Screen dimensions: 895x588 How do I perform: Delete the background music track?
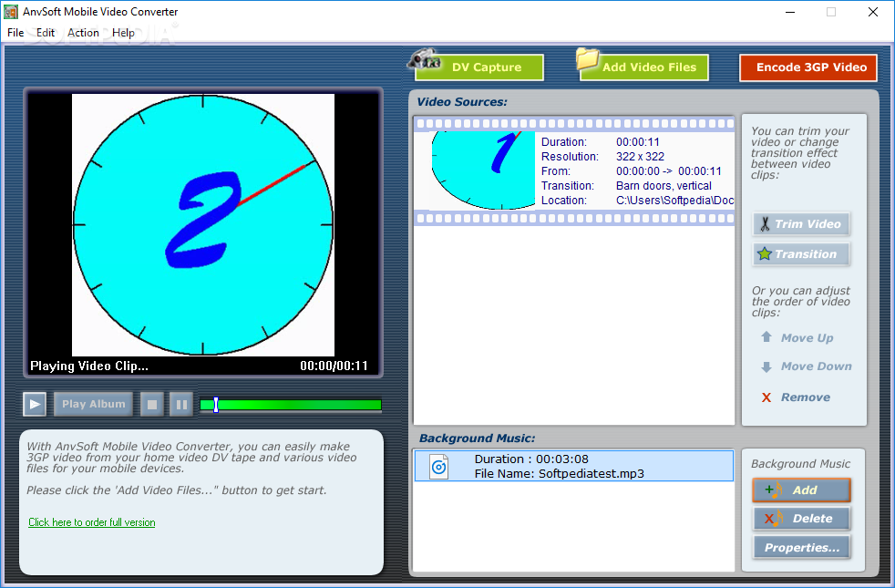[x=801, y=519]
